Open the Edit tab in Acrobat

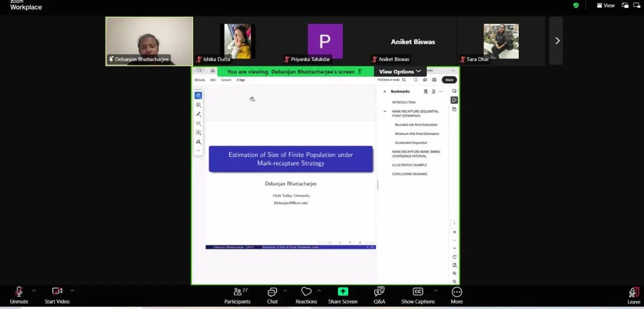(x=213, y=80)
